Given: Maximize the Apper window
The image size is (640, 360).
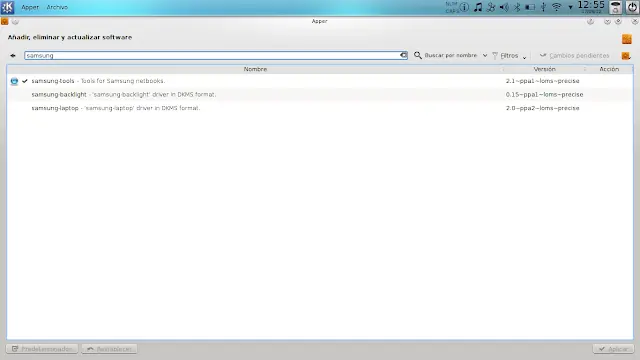Looking at the screenshot, I should [618, 22].
